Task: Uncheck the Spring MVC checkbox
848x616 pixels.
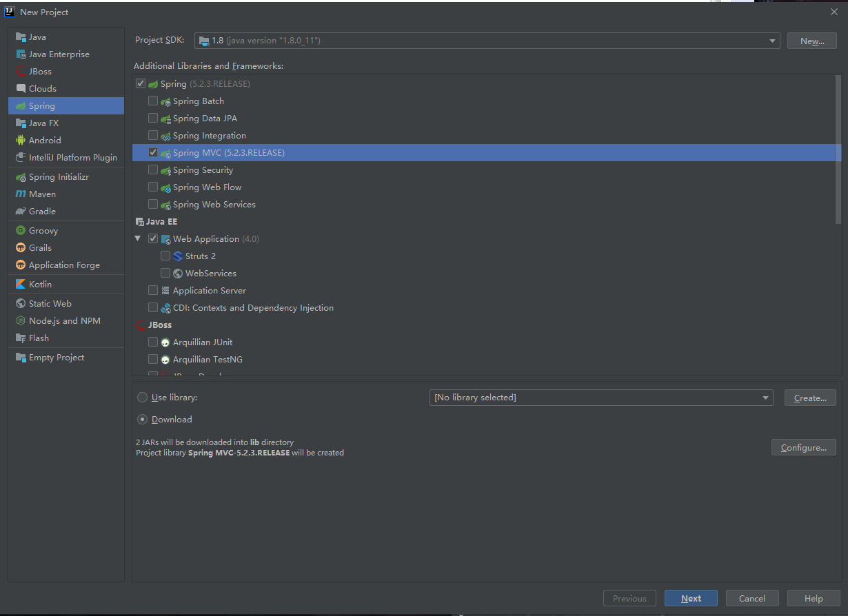Action: point(153,152)
